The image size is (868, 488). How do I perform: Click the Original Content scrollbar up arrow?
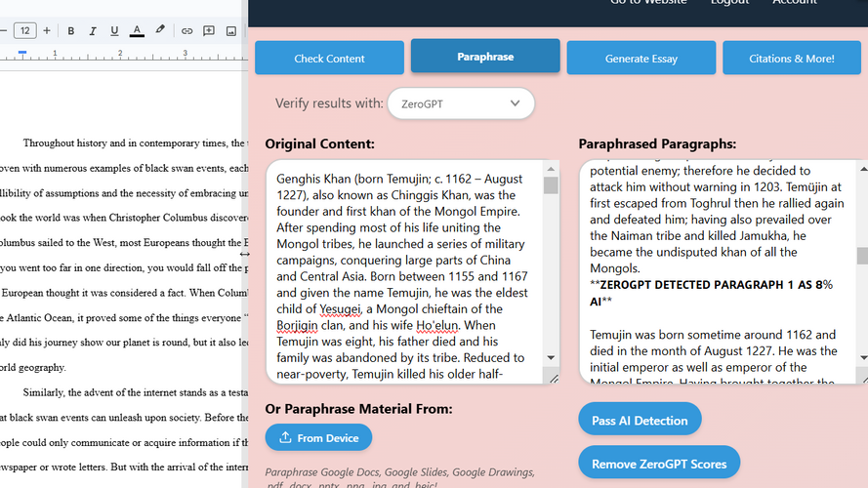tap(551, 169)
